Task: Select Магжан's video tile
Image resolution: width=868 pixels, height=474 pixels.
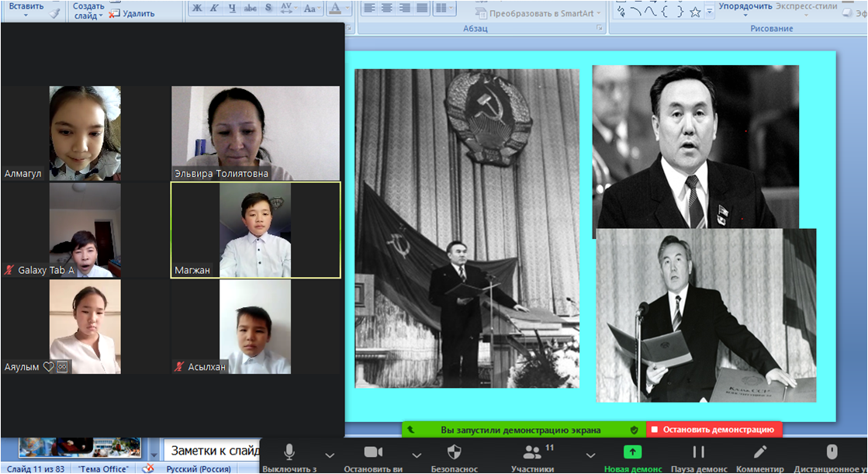Action: tap(255, 230)
